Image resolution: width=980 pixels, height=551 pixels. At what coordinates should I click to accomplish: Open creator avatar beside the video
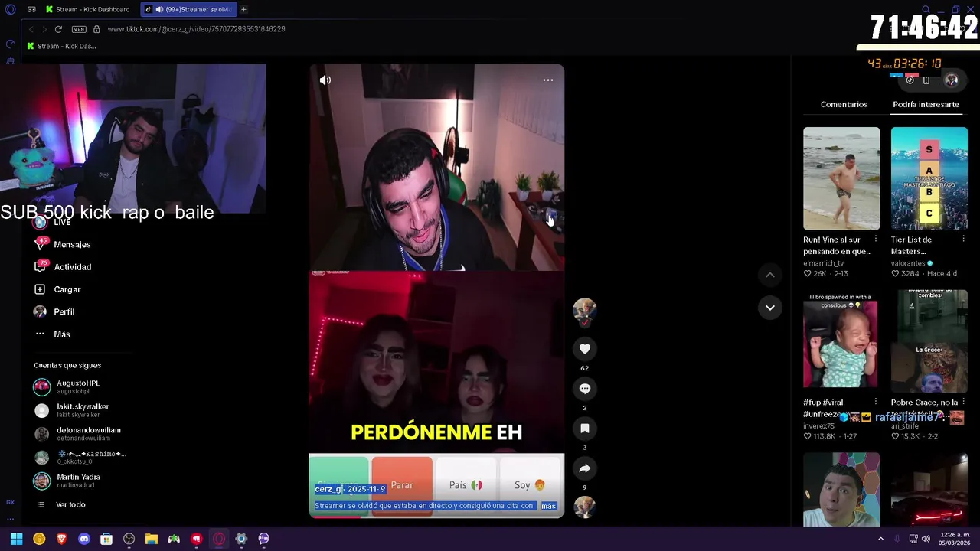coord(585,310)
